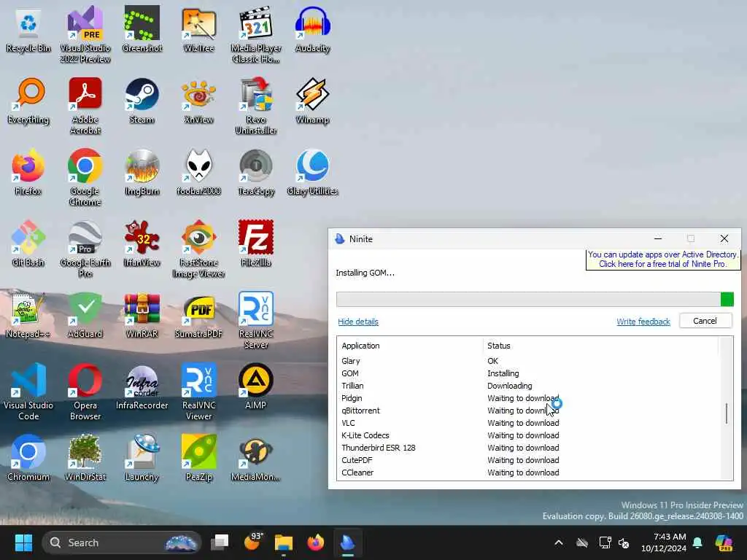Screen dimensions: 747x560
Task: Select the K-Lite Codecs row
Action: click(x=529, y=435)
